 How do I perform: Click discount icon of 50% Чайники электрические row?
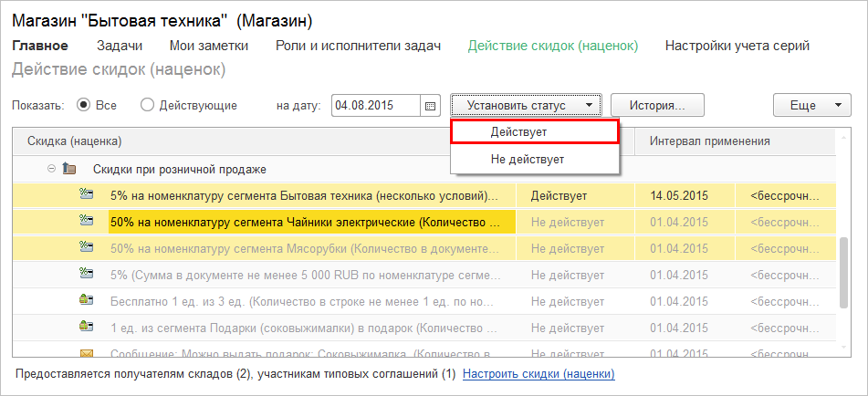pyautogui.click(x=88, y=221)
